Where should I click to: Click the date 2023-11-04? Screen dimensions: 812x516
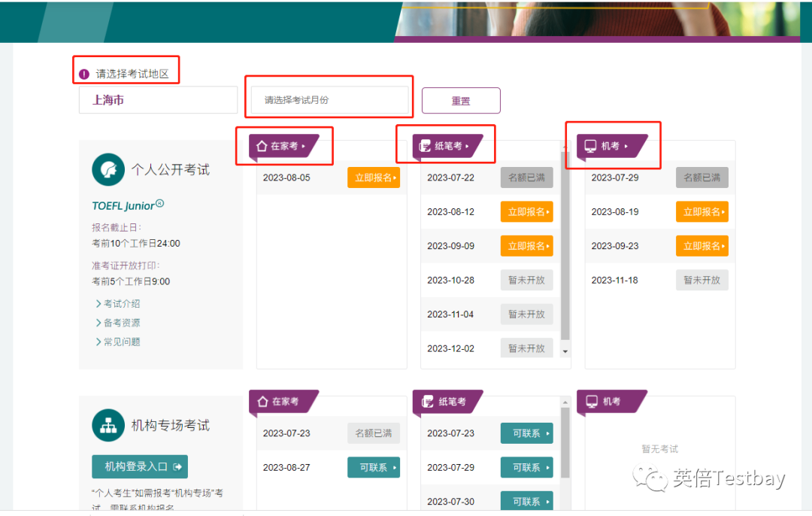click(450, 314)
